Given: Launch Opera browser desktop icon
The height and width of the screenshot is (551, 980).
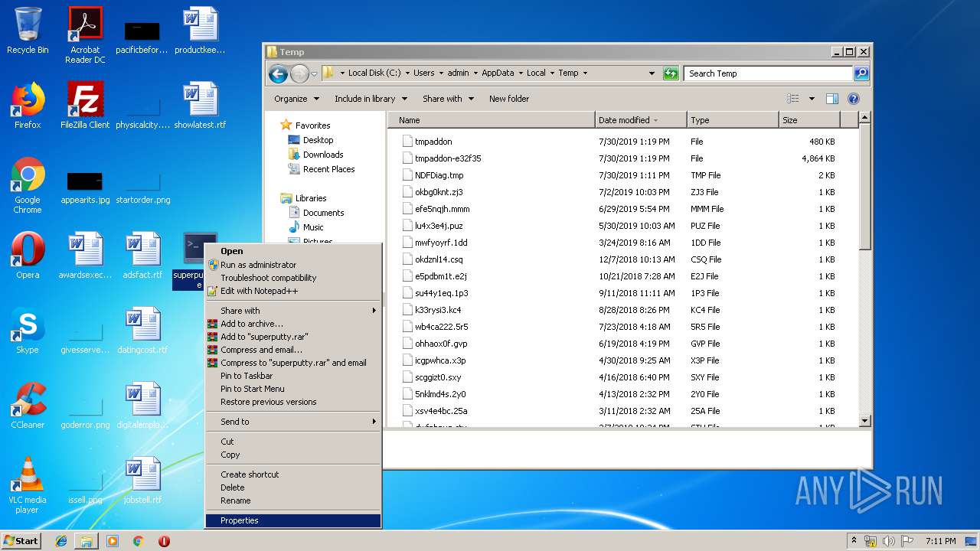Looking at the screenshot, I should 28,256.
